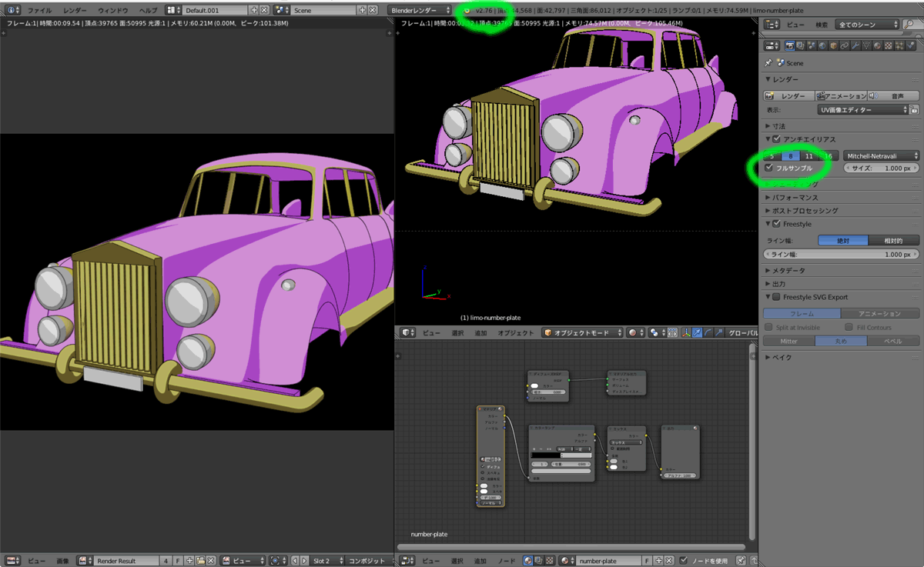This screenshot has height=567, width=924.
Task: Click the lock icon next to UV画像エディター
Action: pos(914,110)
